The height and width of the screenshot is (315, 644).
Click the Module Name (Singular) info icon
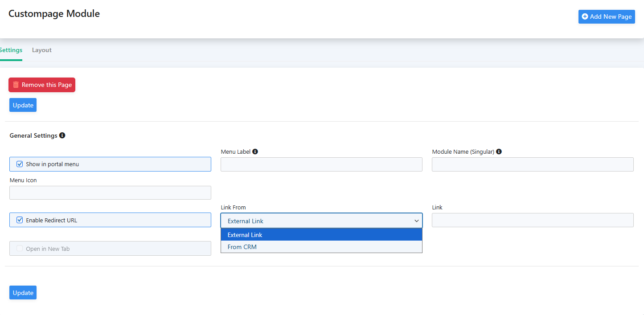point(499,151)
